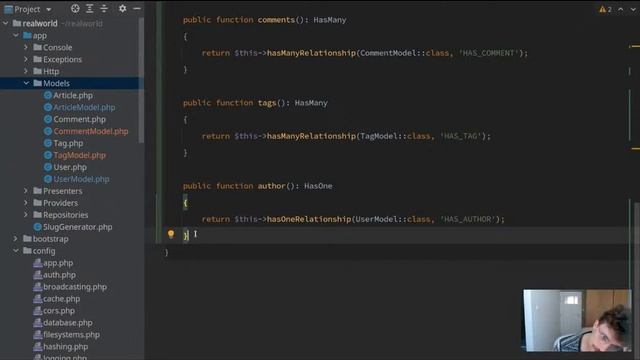Image resolution: width=640 pixels, height=360 pixels.
Task: Select UserModel.php file
Action: pyautogui.click(x=81, y=179)
